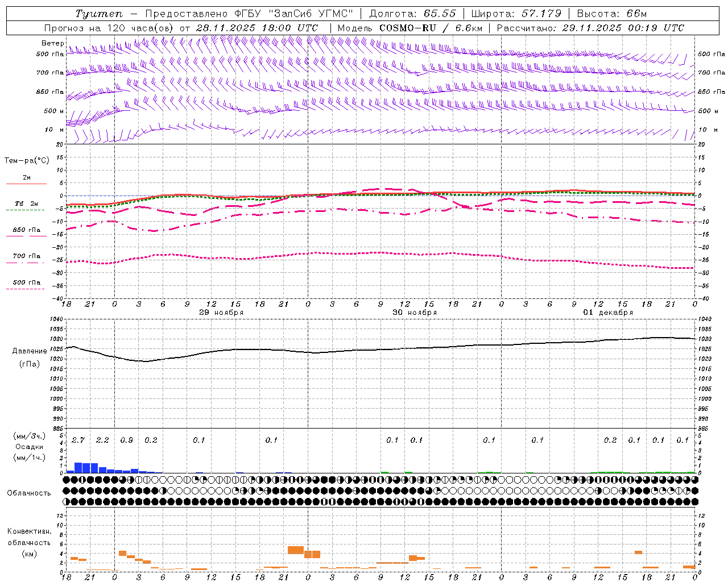
Task: Click the Модель COSMO-RU / 6.6км label
Action: click(410, 28)
